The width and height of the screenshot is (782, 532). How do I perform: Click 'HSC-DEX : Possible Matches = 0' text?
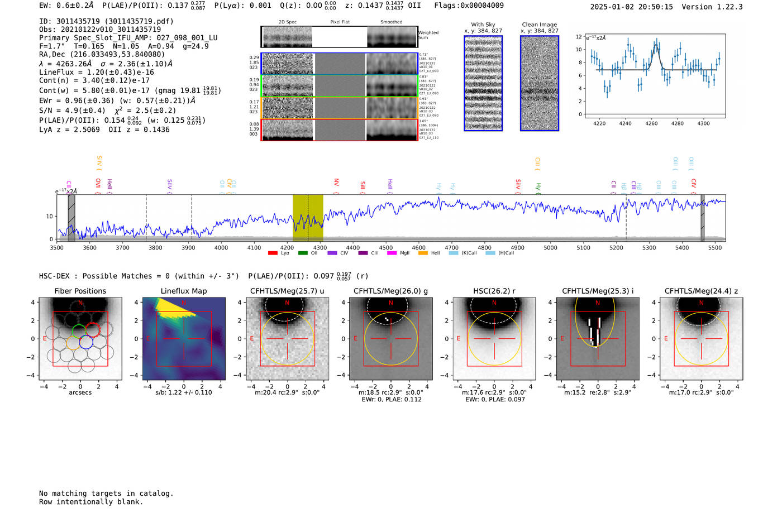pos(139,276)
